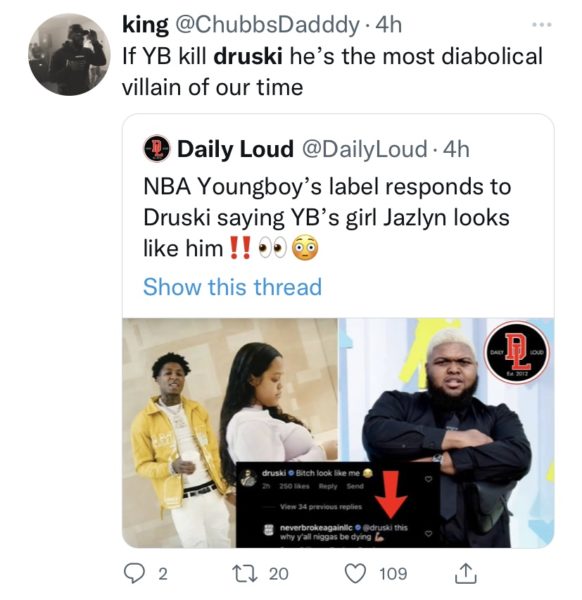Open the Show this thread link
582x600 pixels.
pos(232,287)
